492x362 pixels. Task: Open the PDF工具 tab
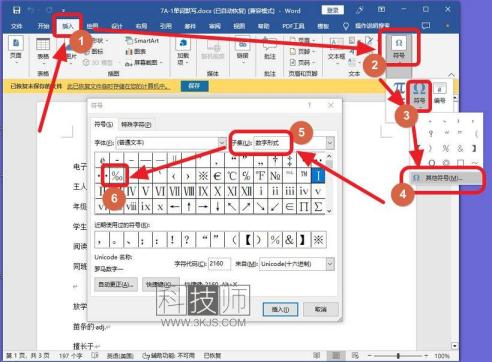[x=293, y=26]
